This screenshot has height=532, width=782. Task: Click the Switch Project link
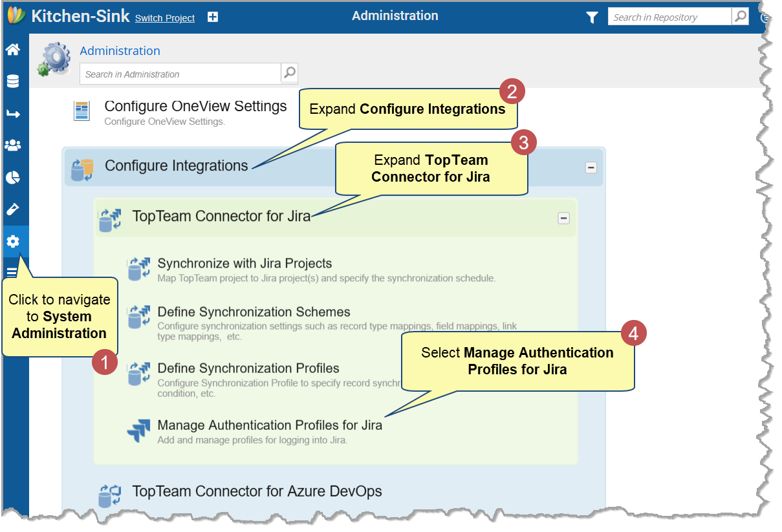[165, 18]
